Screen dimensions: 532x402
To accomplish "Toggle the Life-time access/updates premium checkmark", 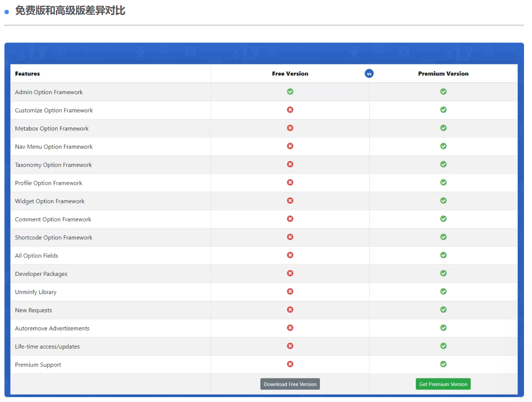I will coord(443,346).
